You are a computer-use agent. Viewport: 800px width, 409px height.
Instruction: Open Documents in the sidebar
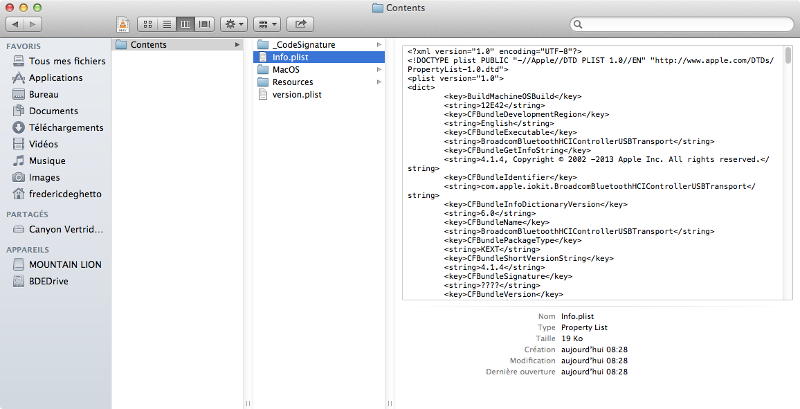click(55, 111)
